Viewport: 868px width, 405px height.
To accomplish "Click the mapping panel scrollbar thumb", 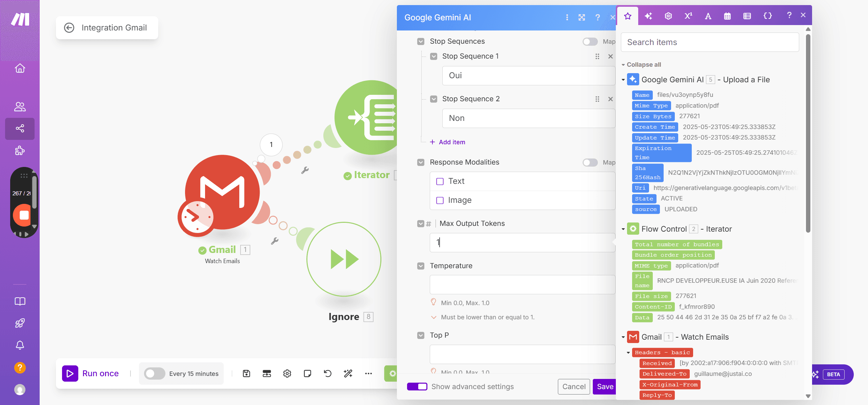I will coord(808,133).
